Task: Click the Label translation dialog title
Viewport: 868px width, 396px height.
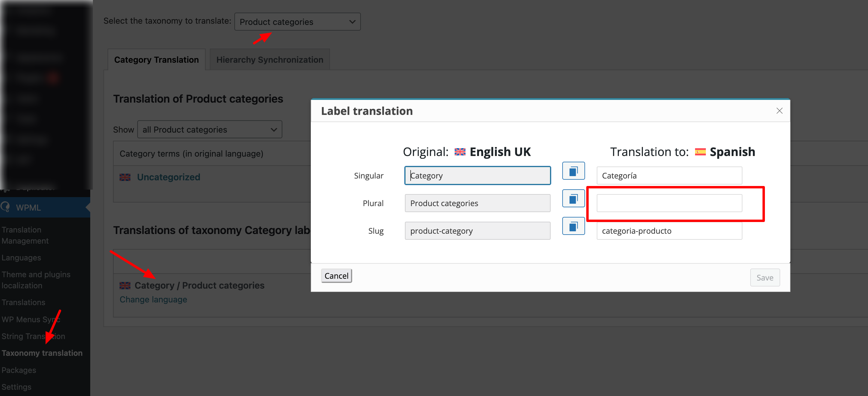Action: point(367,111)
